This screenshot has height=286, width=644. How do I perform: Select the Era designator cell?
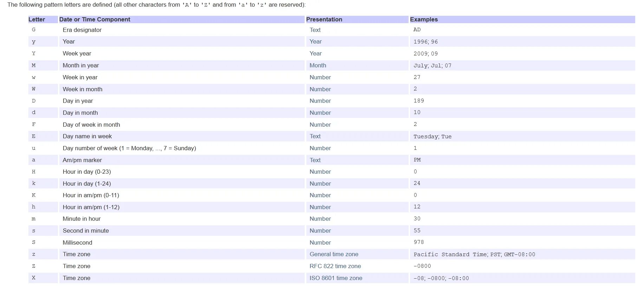[x=182, y=30]
